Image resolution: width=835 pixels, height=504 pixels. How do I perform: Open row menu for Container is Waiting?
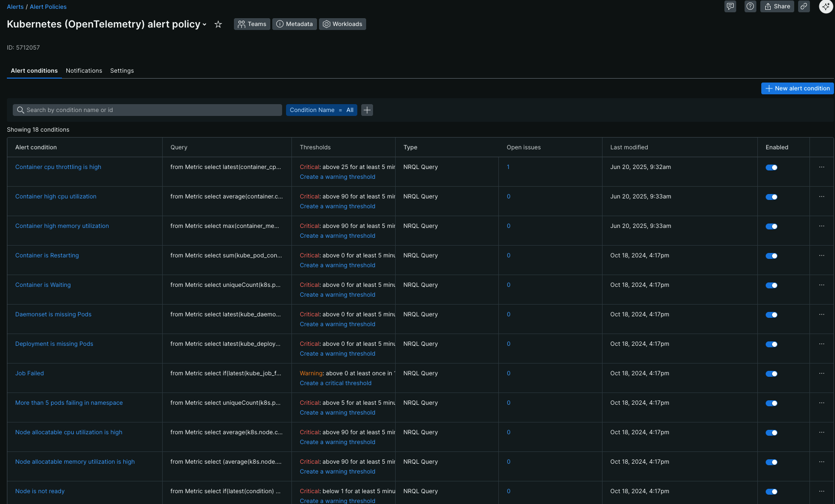822,285
